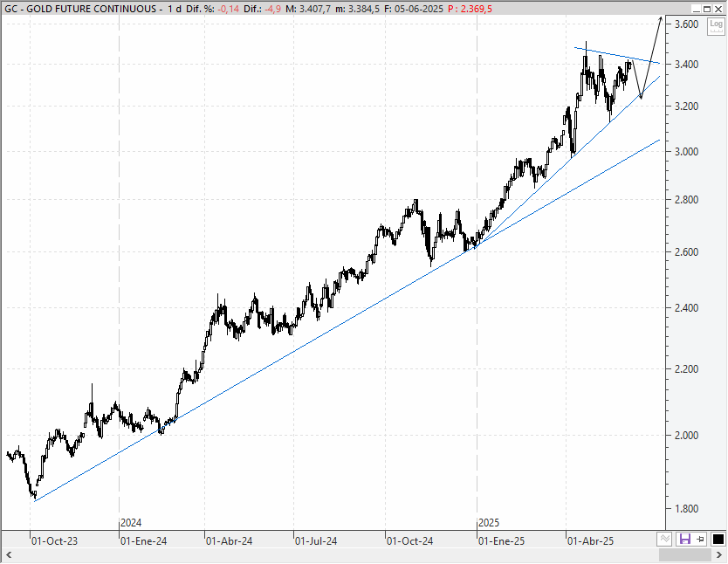Open the black color swatch box
The height and width of the screenshot is (564, 728).
tap(718, 540)
